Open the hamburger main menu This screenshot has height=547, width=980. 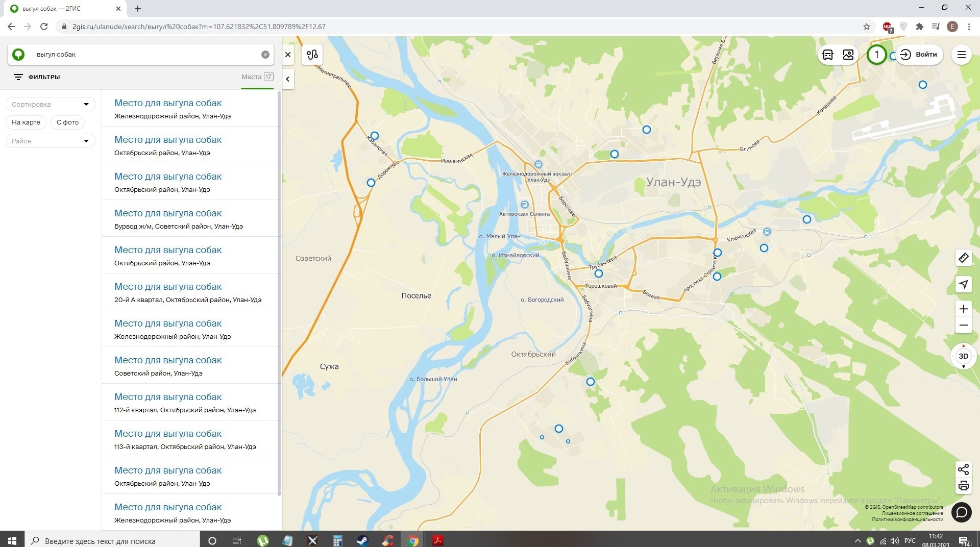point(961,55)
